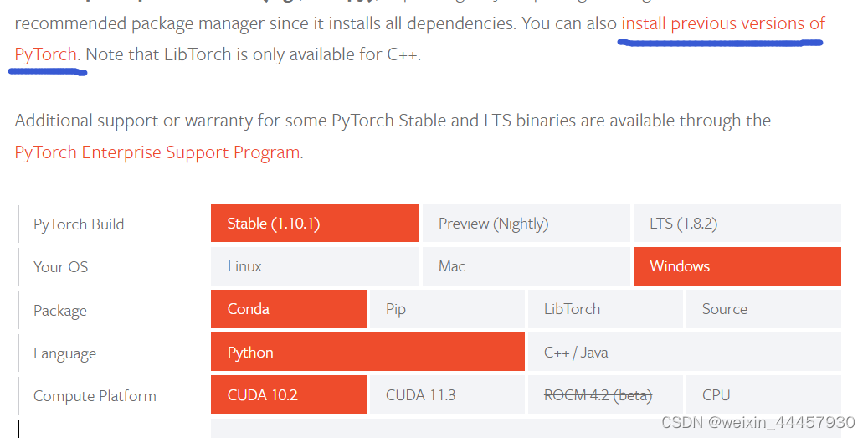Click the PyTorch Build row label

[x=79, y=224]
